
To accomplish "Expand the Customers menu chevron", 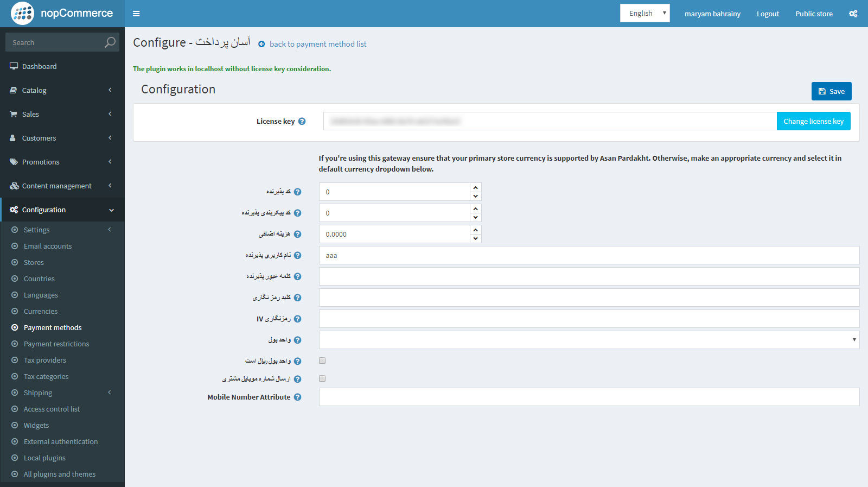I will [x=110, y=138].
